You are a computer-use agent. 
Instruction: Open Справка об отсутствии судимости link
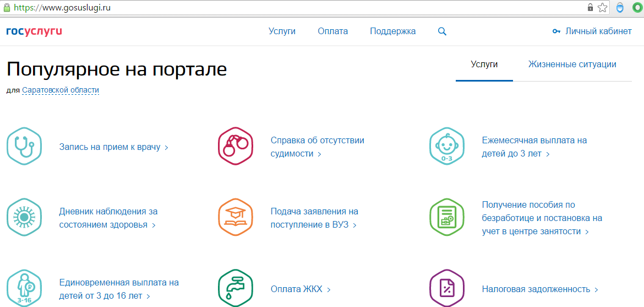[x=318, y=147]
